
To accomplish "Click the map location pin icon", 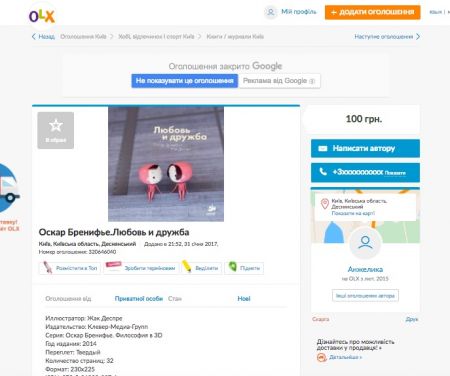I will click(325, 204).
